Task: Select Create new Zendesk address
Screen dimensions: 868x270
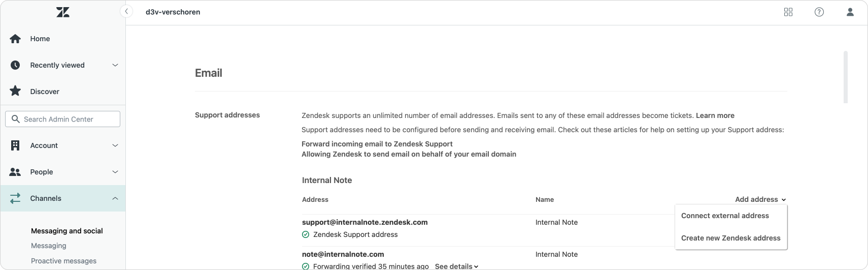Action: pos(731,238)
